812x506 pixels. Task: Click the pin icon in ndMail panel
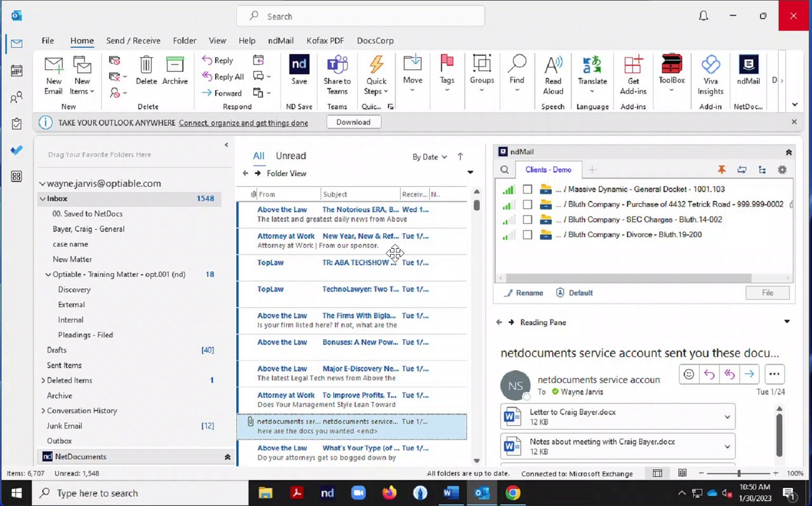click(x=721, y=170)
